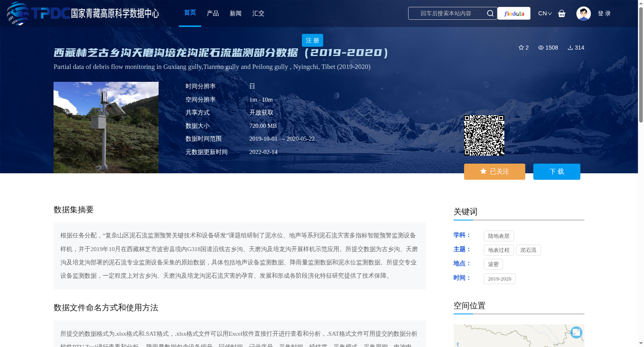Viewport: 644px width, 347px height.
Task: Select the 泥石流 keyword tag
Action: pyautogui.click(x=528, y=250)
